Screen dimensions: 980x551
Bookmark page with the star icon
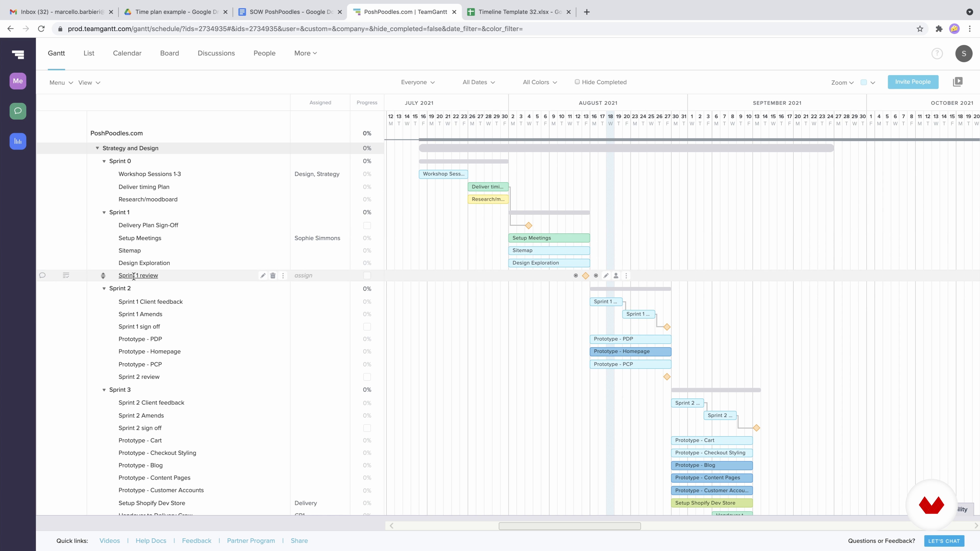[x=920, y=29]
